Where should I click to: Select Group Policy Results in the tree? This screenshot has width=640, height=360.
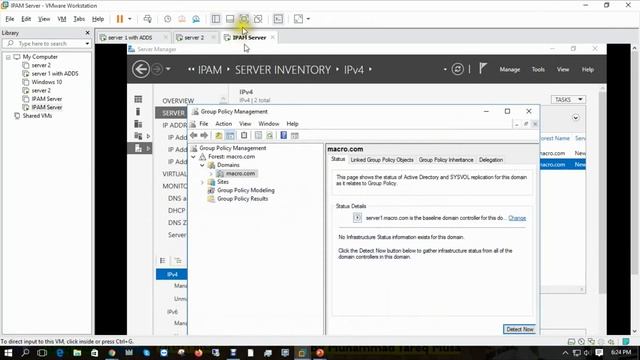coord(242,199)
